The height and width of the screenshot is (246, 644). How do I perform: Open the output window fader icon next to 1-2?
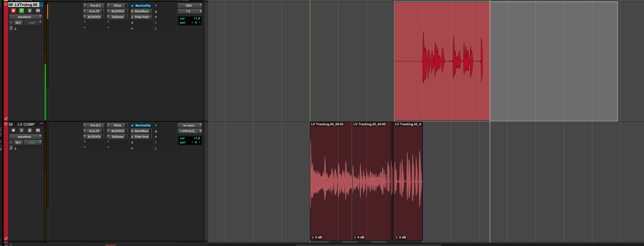click(200, 11)
